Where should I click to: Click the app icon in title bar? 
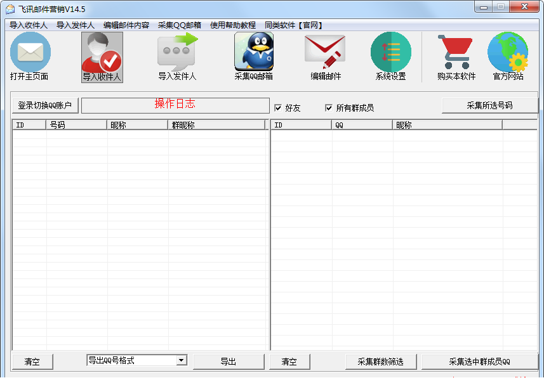[10, 9]
